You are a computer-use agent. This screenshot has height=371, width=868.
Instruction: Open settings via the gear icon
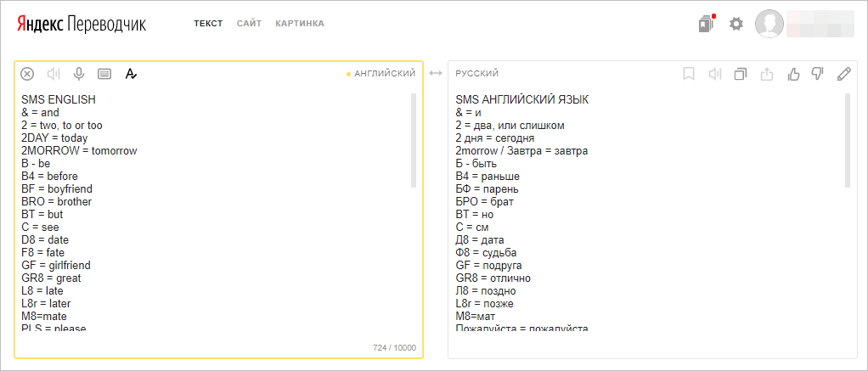click(736, 24)
